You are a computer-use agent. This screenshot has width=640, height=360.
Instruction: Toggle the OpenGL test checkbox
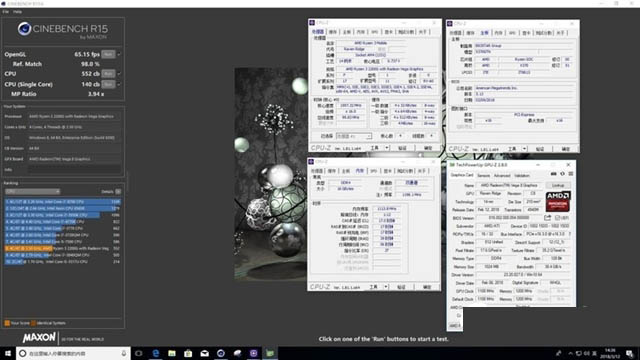point(119,54)
